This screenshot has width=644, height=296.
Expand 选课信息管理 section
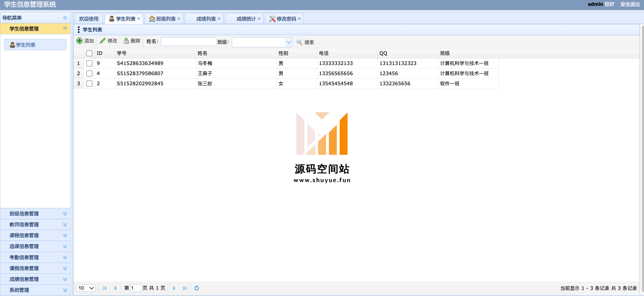tap(65, 246)
